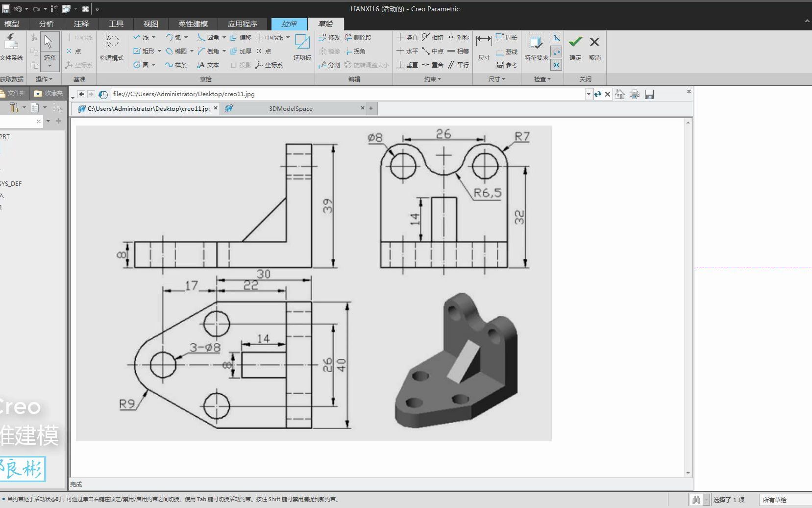This screenshot has height=508, width=812.
Task: Click the 确定 green checkmark
Action: 575,42
